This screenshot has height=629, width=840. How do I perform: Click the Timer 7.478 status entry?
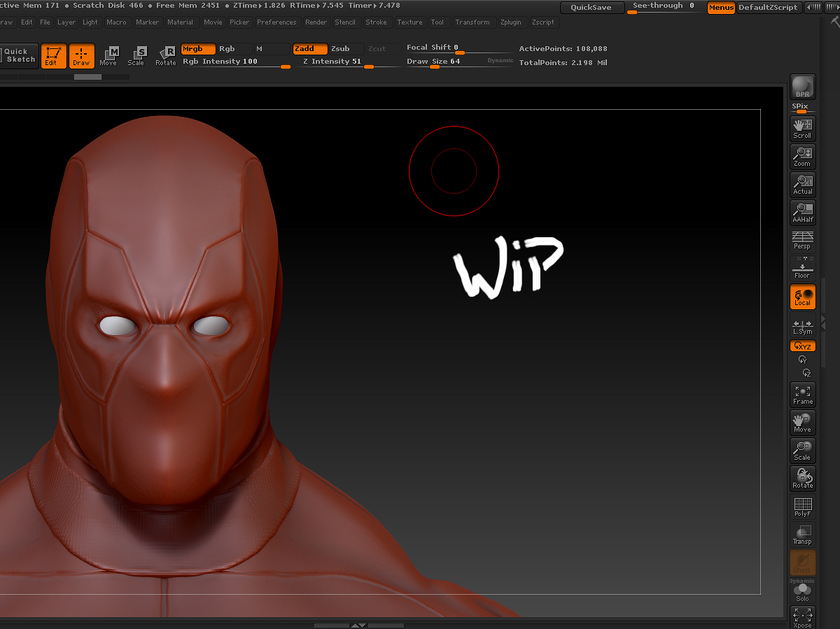pyautogui.click(x=374, y=6)
